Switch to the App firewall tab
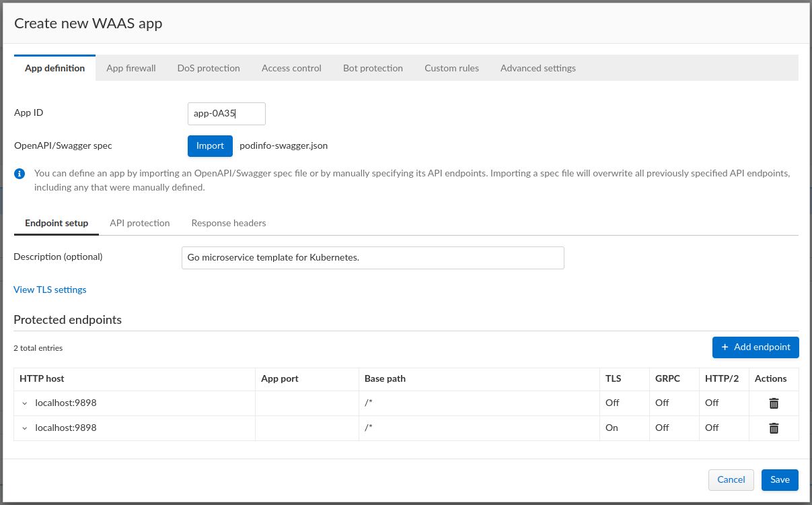Image resolution: width=812 pixels, height=505 pixels. click(x=131, y=68)
